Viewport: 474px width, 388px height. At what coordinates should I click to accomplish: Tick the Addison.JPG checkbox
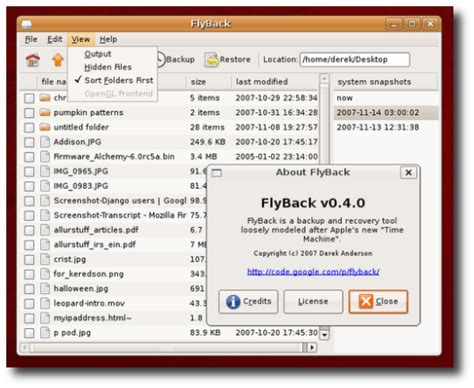pos(29,142)
